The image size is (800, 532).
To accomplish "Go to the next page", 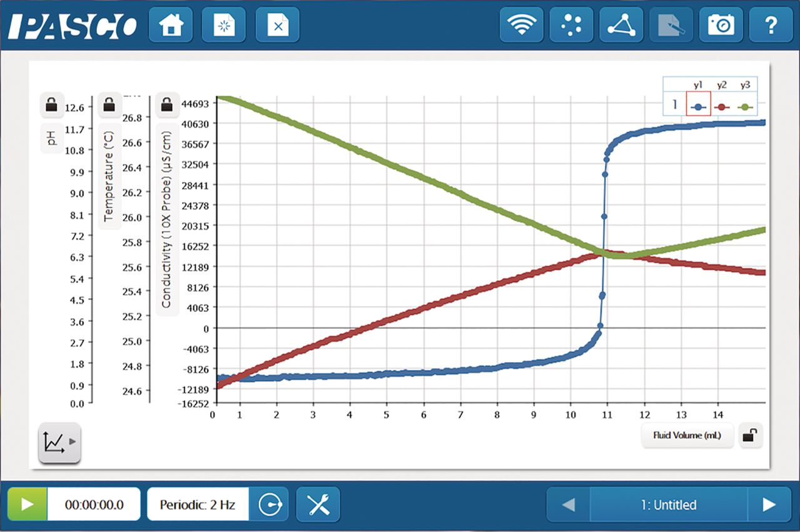I will 769,504.
